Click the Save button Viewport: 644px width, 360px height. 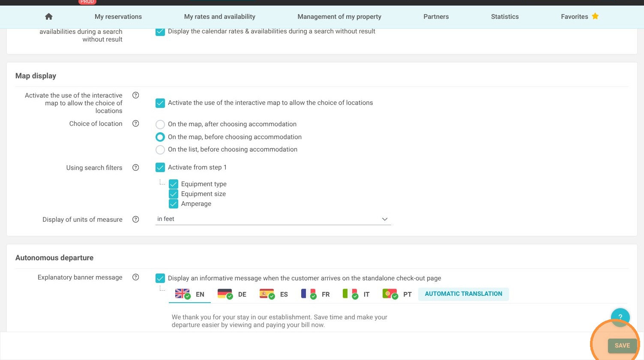point(622,345)
